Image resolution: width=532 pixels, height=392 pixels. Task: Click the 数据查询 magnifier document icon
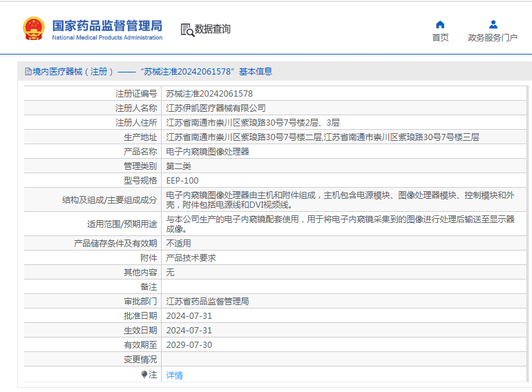[x=187, y=29]
